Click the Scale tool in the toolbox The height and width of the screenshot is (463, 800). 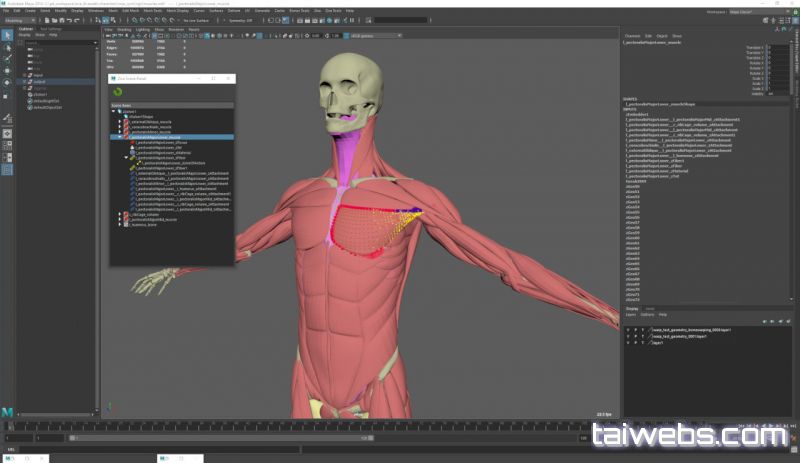[7, 95]
